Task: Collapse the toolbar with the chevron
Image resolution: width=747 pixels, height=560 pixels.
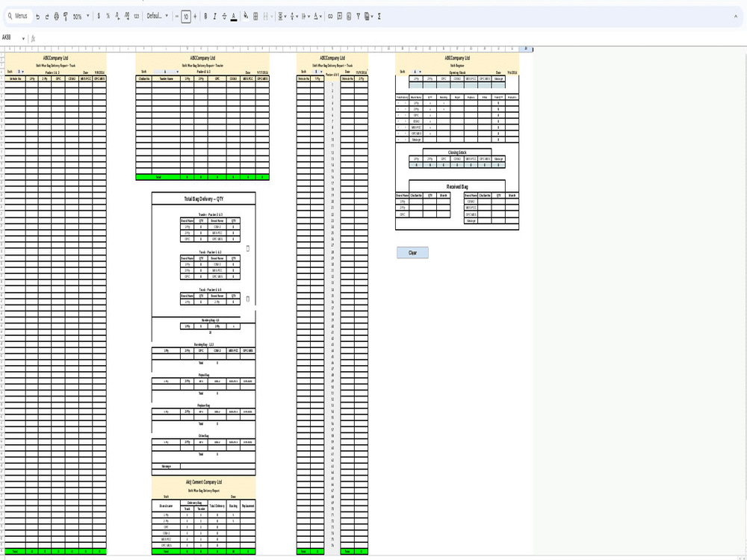Action: [x=736, y=16]
